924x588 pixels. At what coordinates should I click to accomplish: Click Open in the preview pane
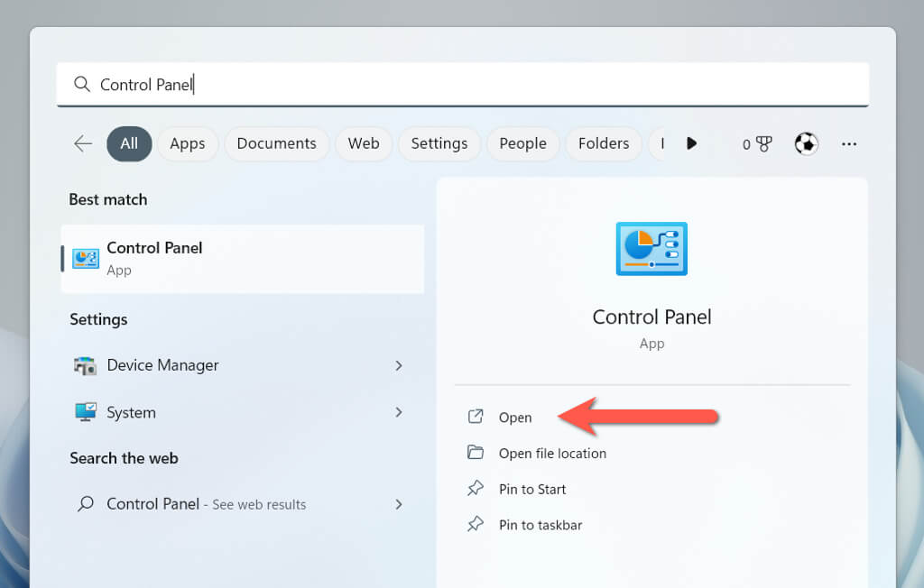pyautogui.click(x=515, y=418)
